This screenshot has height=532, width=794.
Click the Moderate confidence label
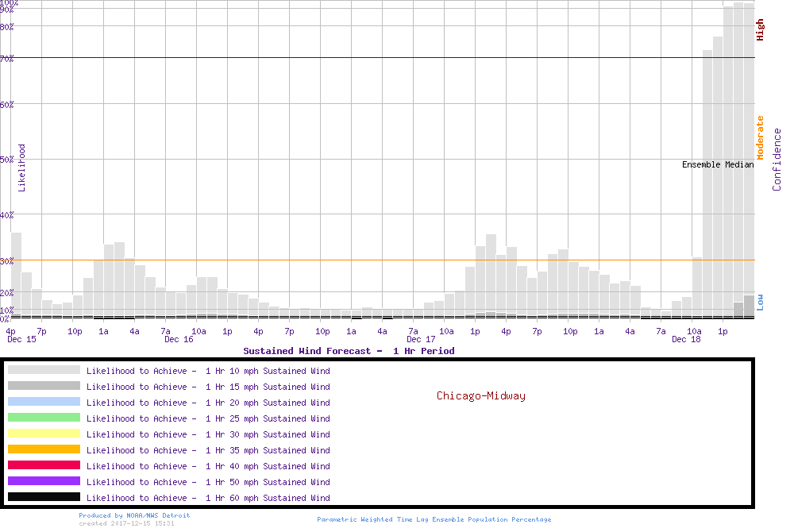click(760, 137)
